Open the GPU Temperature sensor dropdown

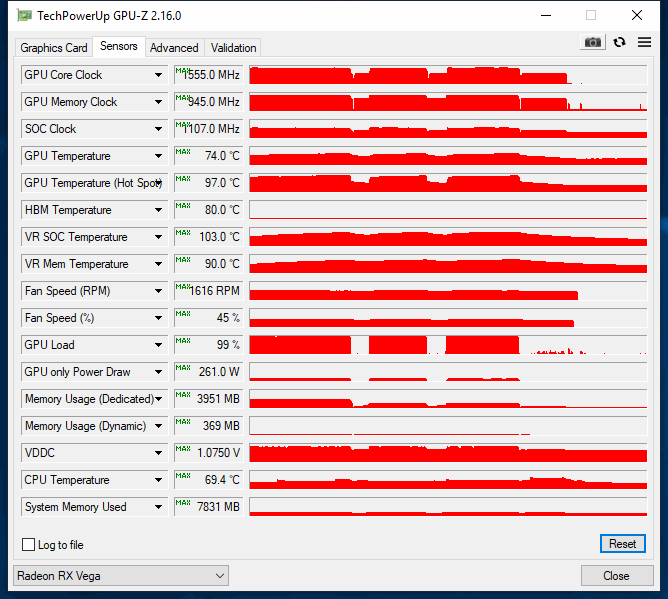pyautogui.click(x=158, y=156)
